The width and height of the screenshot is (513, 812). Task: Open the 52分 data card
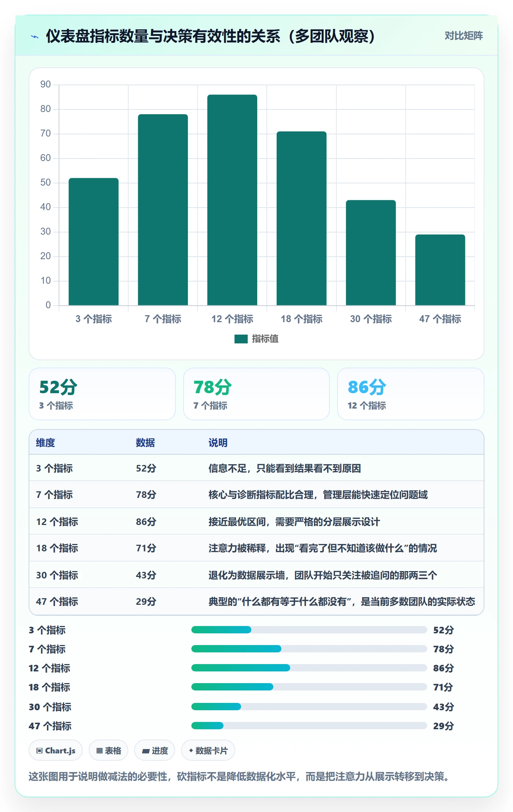[x=102, y=394]
